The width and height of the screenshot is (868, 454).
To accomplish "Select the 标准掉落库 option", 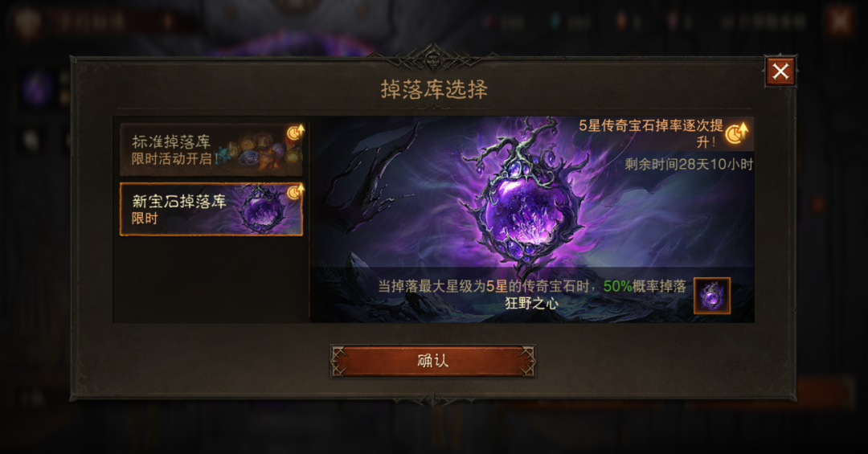I will 211,149.
